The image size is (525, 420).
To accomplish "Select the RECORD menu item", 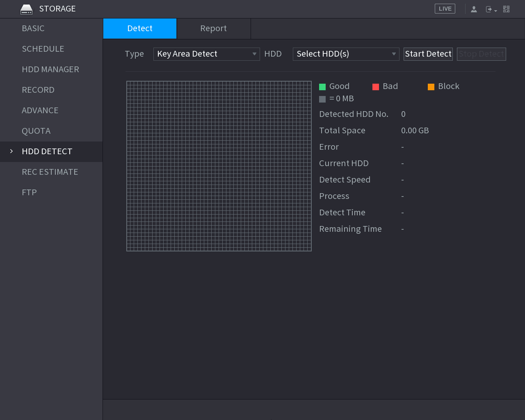I will tap(51, 90).
